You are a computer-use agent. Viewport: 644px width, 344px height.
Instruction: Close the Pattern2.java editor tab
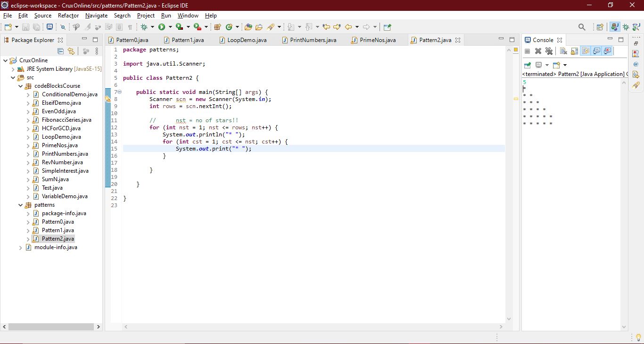point(457,40)
